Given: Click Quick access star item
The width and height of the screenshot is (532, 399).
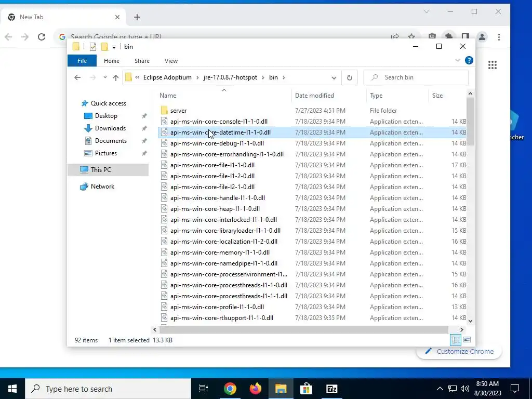Looking at the screenshot, I should (x=108, y=103).
